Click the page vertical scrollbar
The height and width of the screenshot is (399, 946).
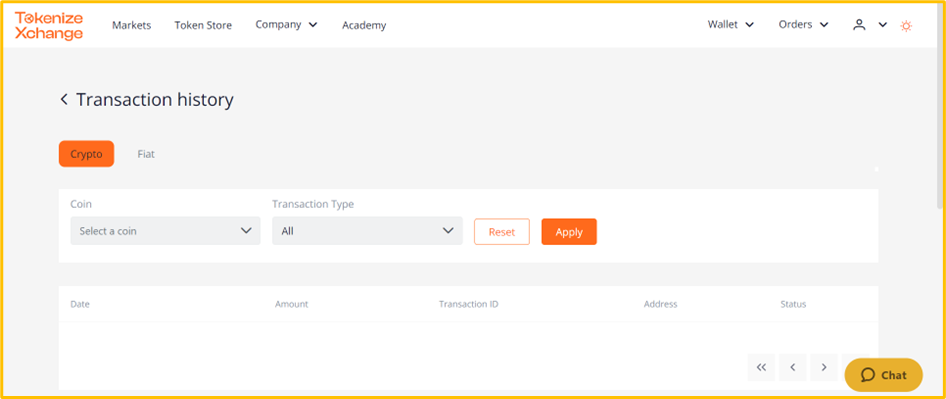tap(940, 106)
